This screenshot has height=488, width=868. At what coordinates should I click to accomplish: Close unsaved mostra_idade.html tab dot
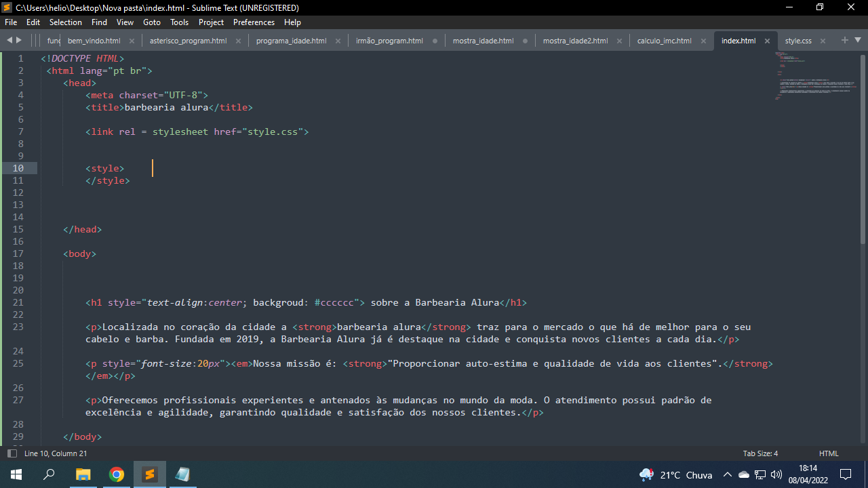click(525, 41)
